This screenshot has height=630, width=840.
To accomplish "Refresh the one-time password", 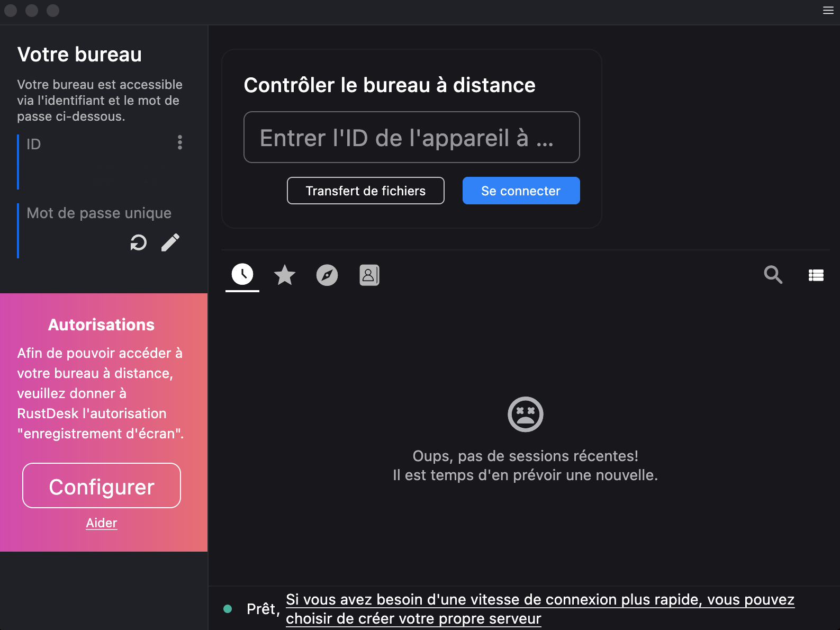I will pyautogui.click(x=139, y=243).
